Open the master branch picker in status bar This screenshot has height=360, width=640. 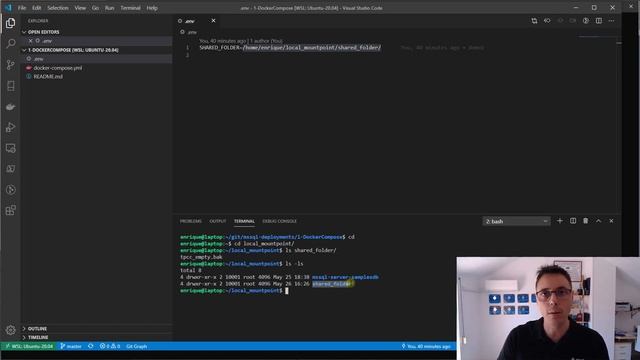(71, 346)
